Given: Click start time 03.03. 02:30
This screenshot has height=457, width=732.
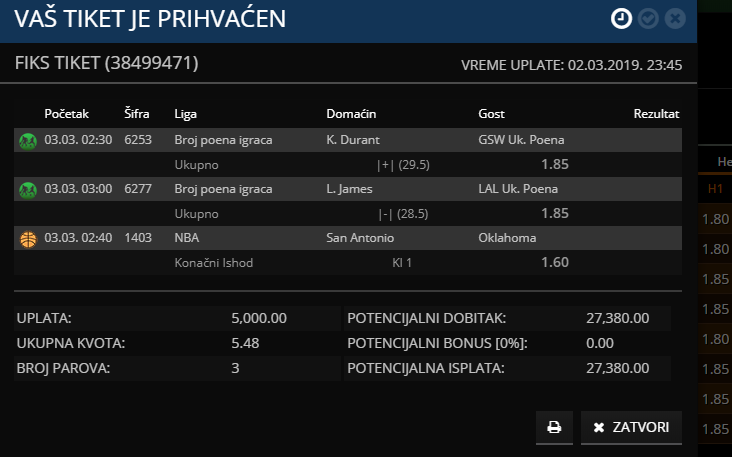Looking at the screenshot, I should pyautogui.click(x=78, y=140).
